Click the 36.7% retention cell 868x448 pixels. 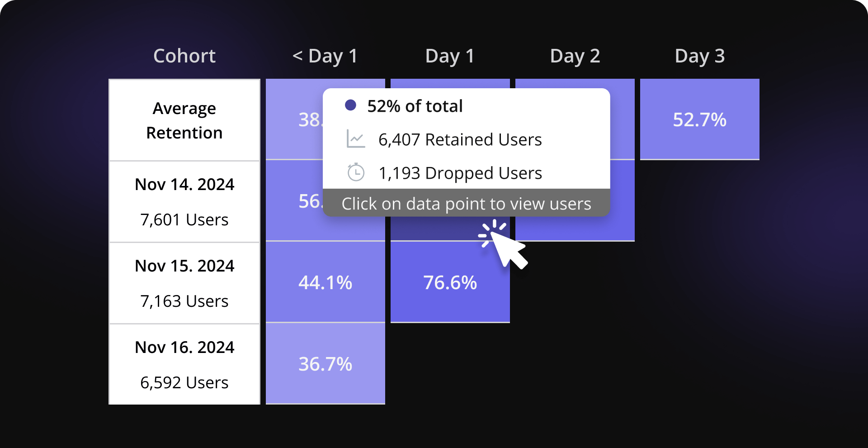[325, 364]
